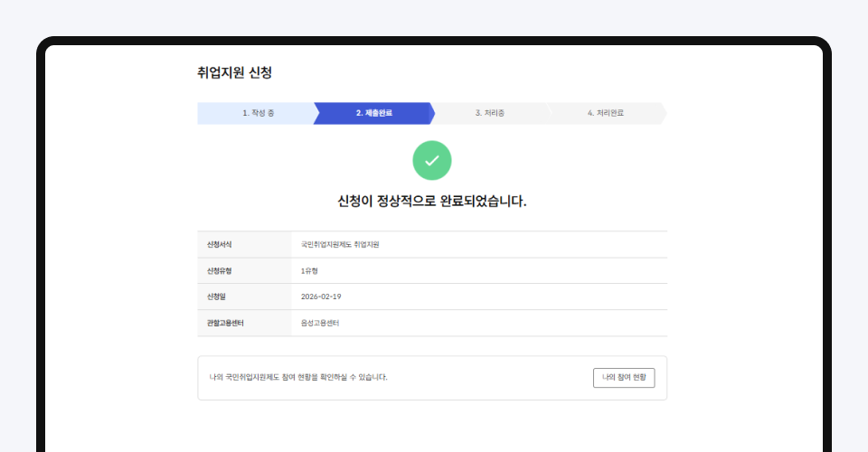Click step 3. 처리중 in progress bar
The height and width of the screenshot is (452, 868).
pos(489,113)
